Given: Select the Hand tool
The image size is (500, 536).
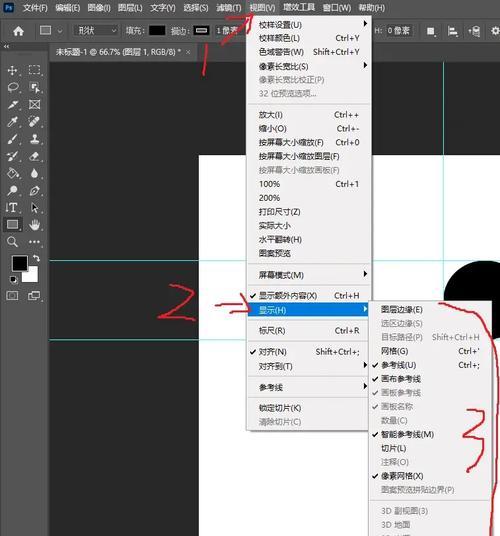Looking at the screenshot, I should (35, 225).
